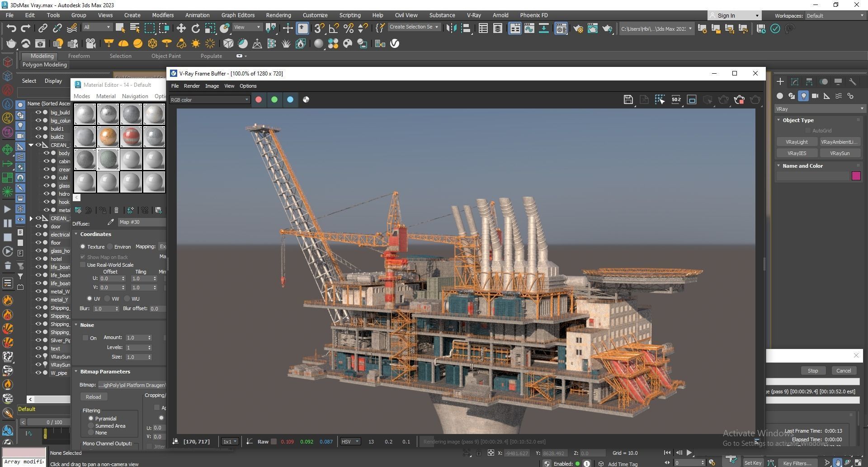Open the RGB color channel dropdown

pyautogui.click(x=210, y=100)
